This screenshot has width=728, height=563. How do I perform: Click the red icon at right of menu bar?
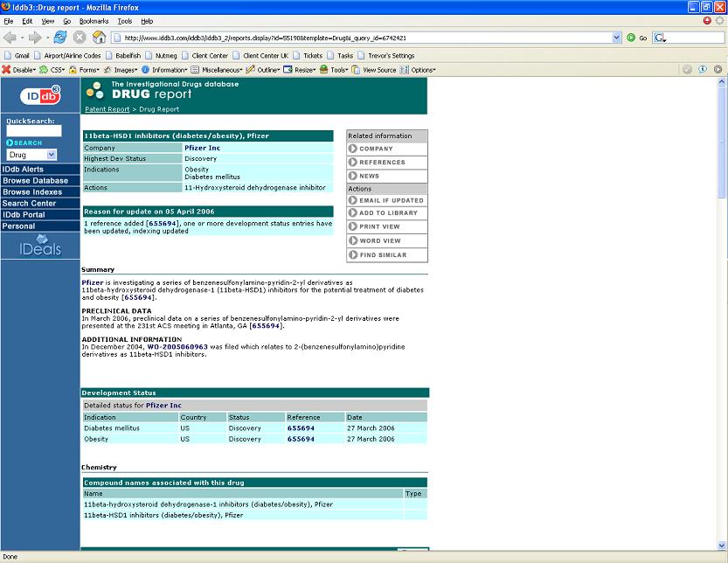click(x=707, y=20)
